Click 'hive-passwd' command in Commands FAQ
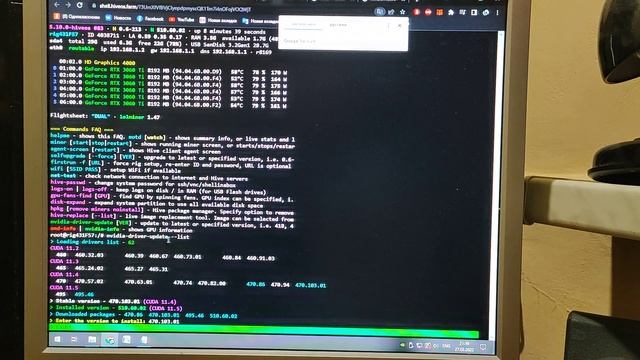The height and width of the screenshot is (360, 640). [x=68, y=182]
